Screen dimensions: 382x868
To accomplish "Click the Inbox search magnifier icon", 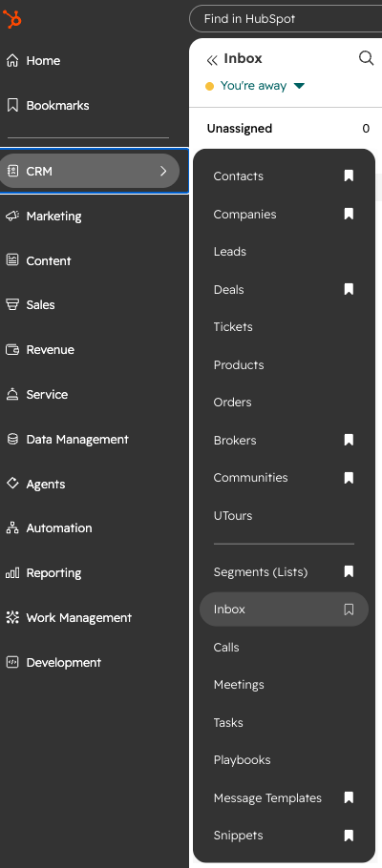I will click(x=366, y=58).
